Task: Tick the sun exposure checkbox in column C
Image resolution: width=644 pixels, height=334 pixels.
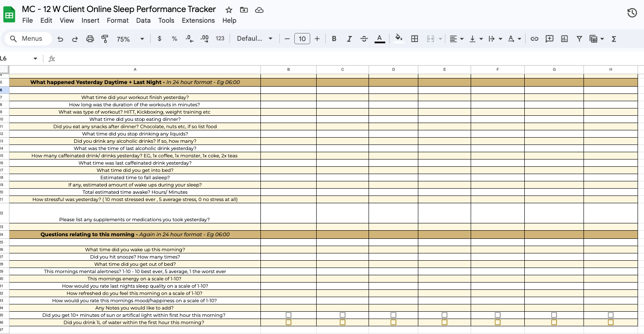Action: click(x=342, y=315)
